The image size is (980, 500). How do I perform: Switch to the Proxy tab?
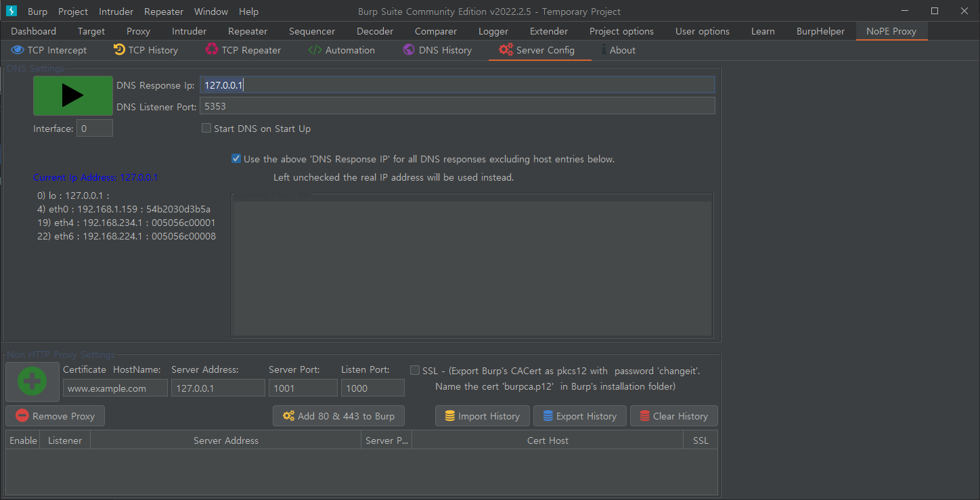coord(138,31)
